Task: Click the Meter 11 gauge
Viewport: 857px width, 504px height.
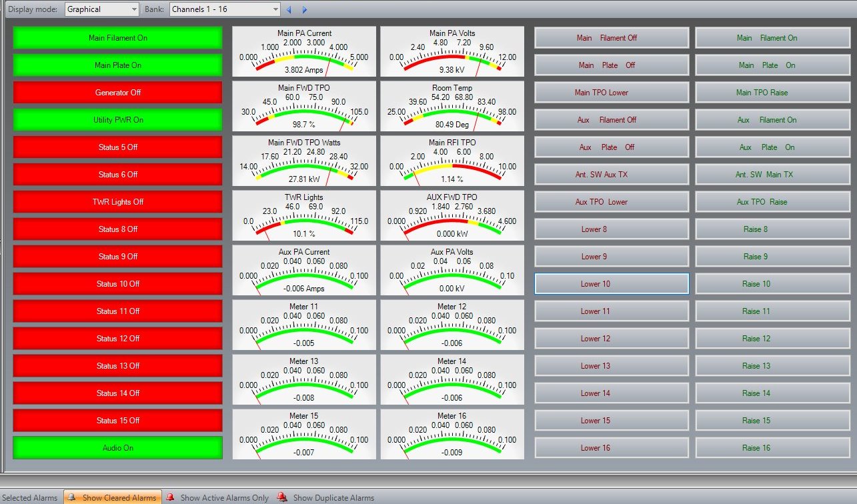Action: [304, 325]
